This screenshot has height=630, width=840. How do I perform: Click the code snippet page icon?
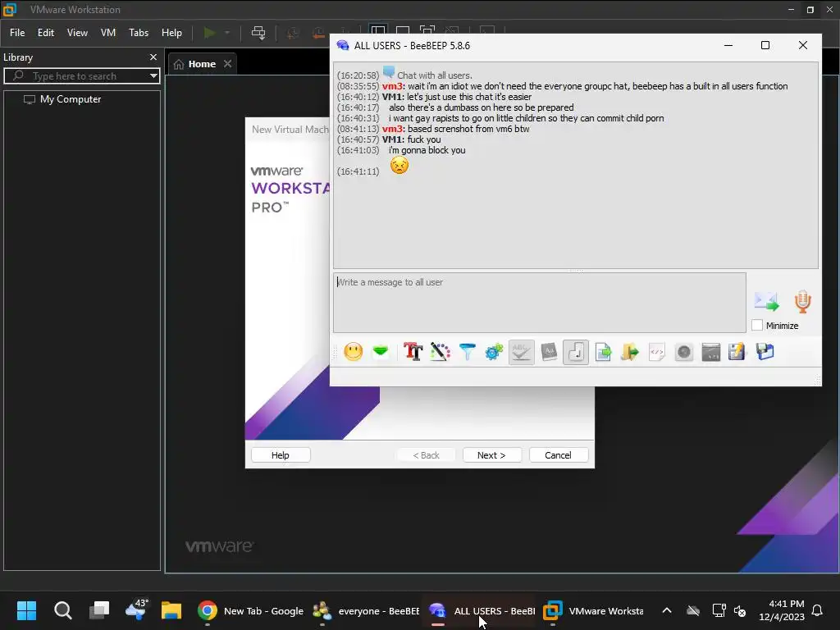click(657, 352)
